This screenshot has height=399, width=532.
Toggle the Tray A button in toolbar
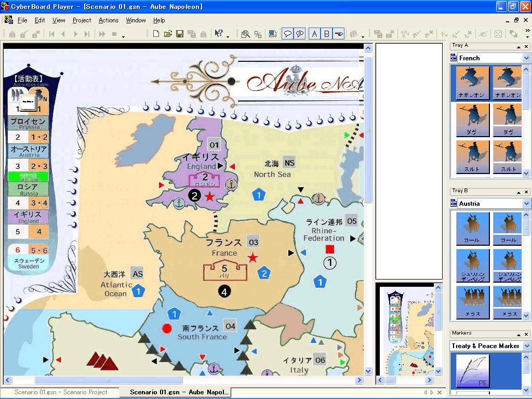314,34
